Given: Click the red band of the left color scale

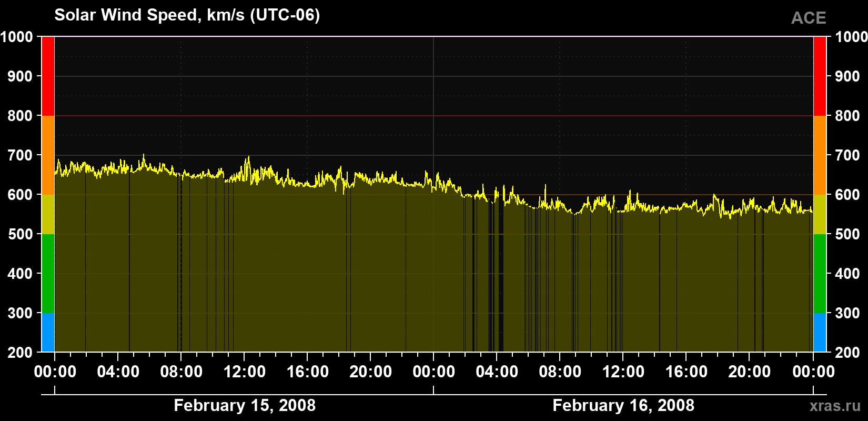Looking at the screenshot, I should click(48, 76).
